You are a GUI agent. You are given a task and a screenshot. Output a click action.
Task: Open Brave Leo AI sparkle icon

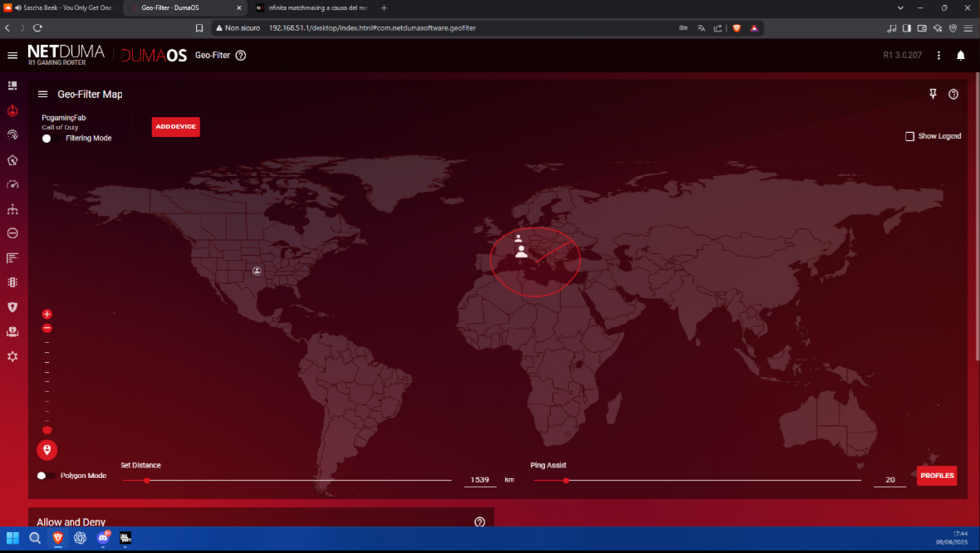tap(937, 28)
